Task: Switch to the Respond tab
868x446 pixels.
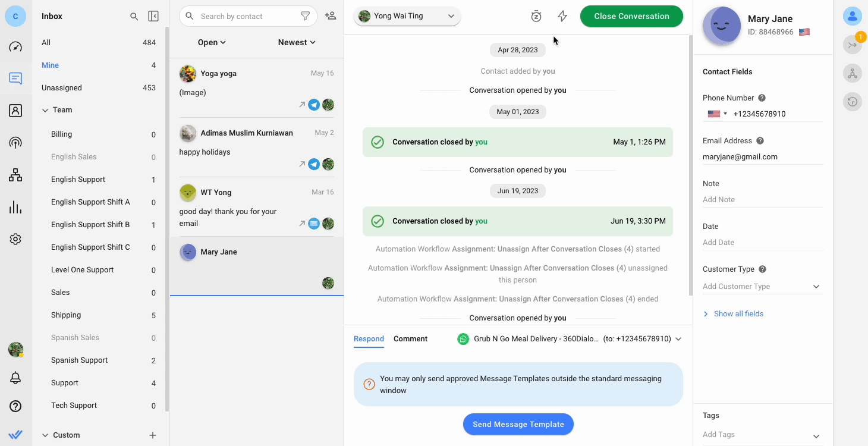Action: pos(369,339)
